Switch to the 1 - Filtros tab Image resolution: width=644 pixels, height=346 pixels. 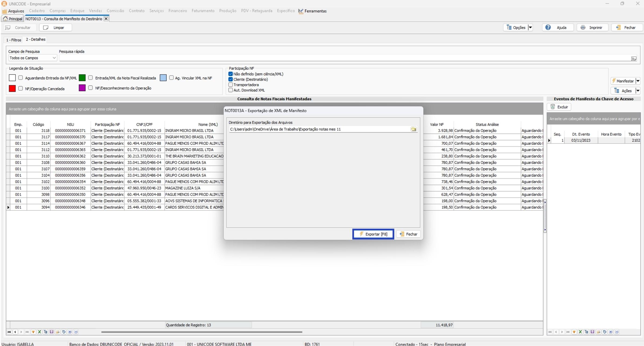click(13, 40)
